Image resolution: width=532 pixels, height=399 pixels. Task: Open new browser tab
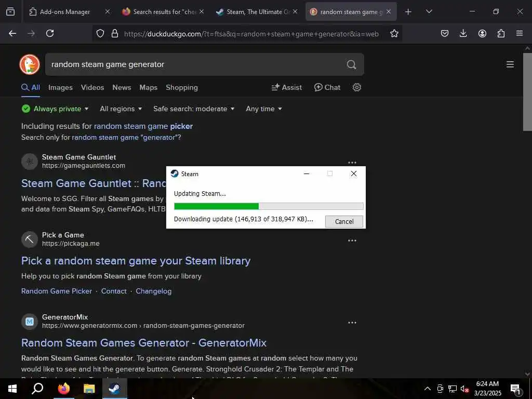pos(408,11)
